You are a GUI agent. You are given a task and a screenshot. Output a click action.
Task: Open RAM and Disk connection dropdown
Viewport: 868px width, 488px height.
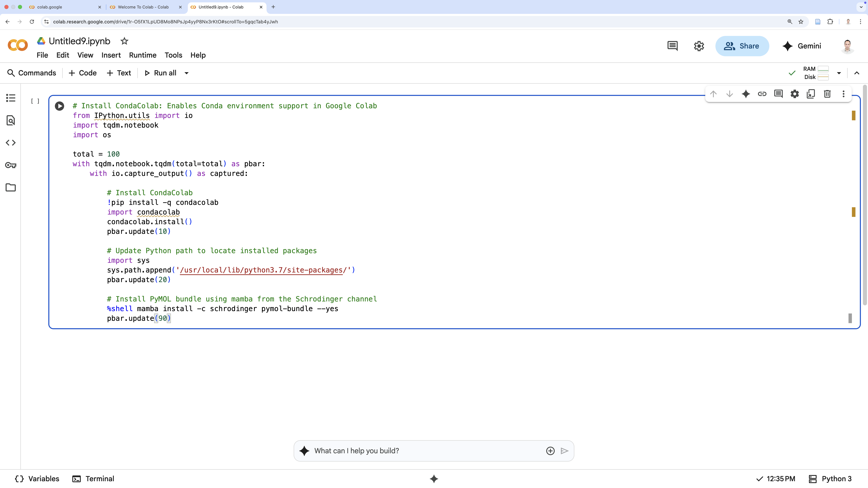coord(839,73)
